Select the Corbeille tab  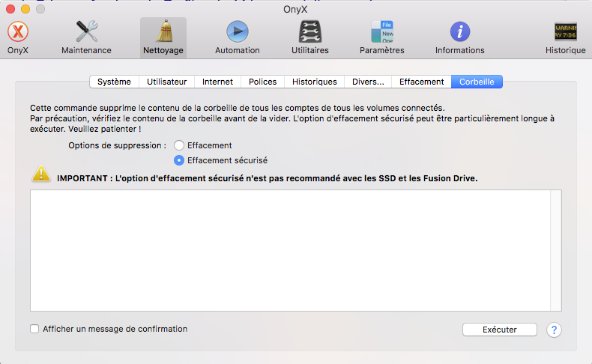pos(477,82)
